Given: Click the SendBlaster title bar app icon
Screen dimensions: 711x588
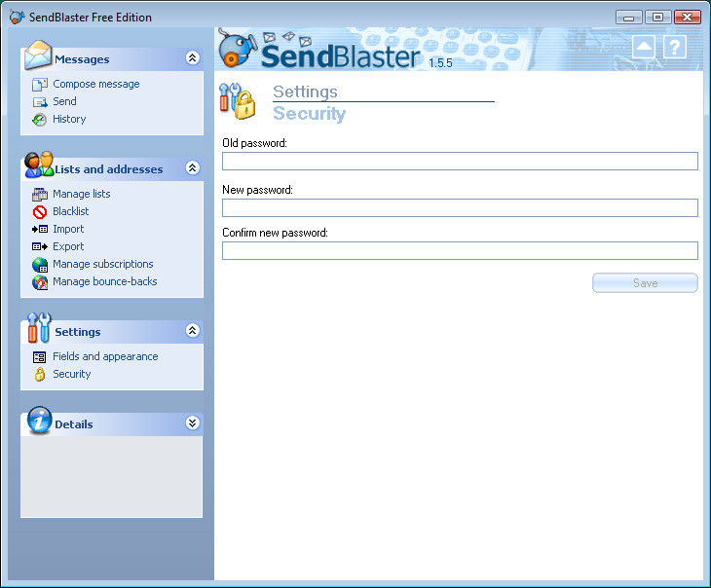Looking at the screenshot, I should [x=17, y=18].
